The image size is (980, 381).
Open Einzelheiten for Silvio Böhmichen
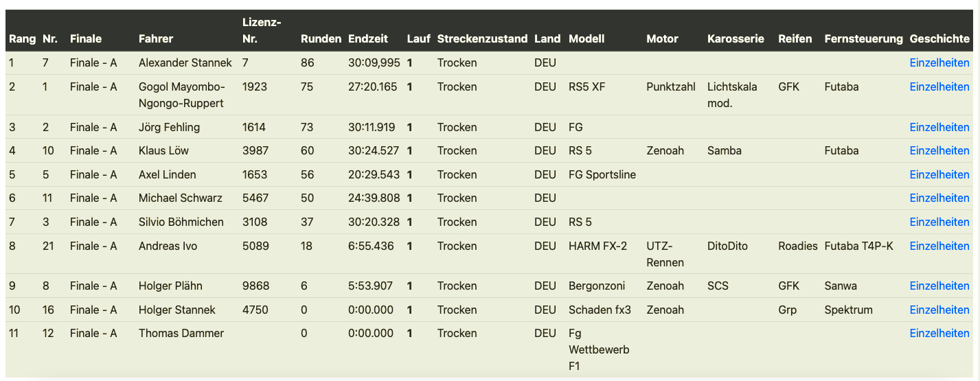click(x=939, y=222)
